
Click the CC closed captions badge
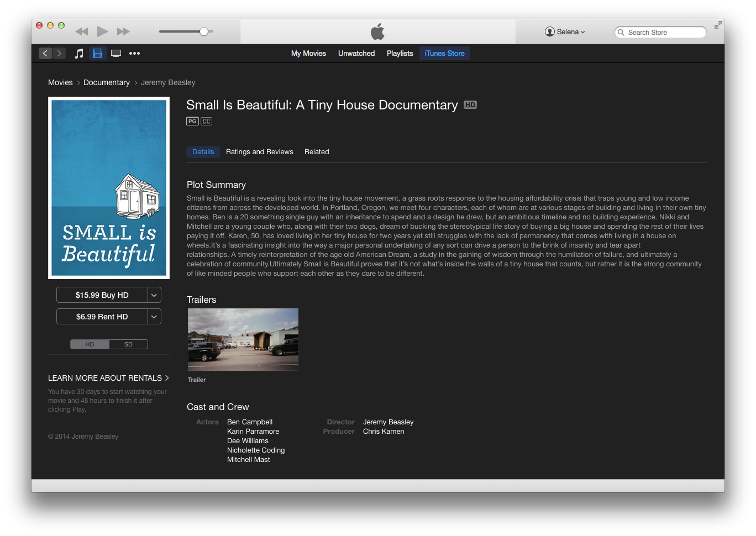tap(206, 122)
